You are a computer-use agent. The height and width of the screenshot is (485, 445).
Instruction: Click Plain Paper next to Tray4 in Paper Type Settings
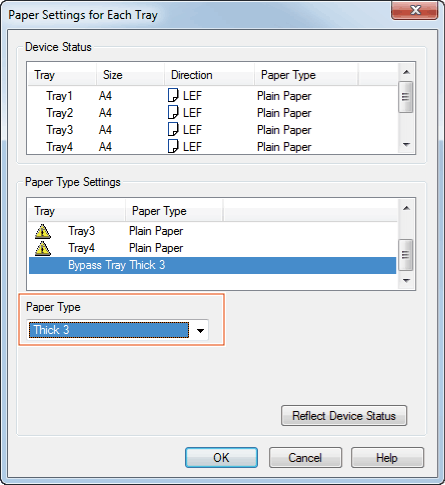(156, 248)
